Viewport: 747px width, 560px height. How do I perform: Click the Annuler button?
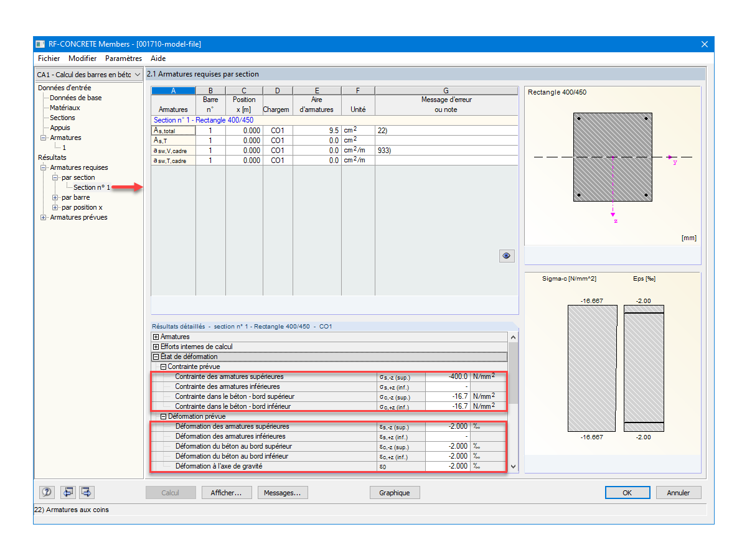[679, 492]
